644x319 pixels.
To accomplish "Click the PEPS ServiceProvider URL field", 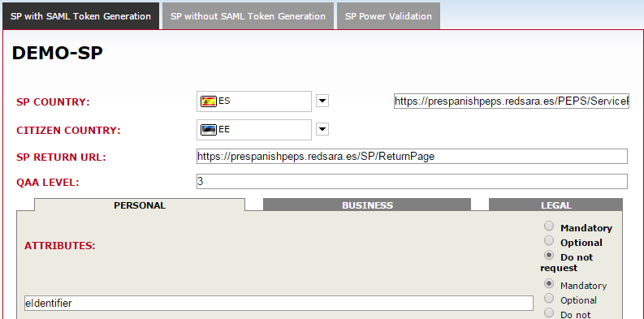I will click(x=512, y=101).
